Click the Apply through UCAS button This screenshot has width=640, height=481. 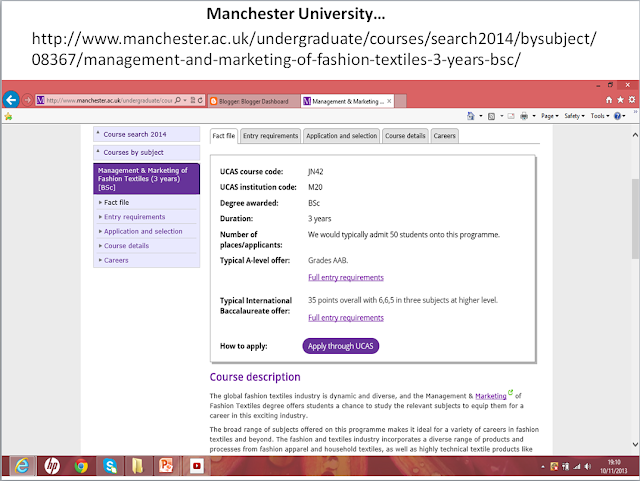[340, 346]
